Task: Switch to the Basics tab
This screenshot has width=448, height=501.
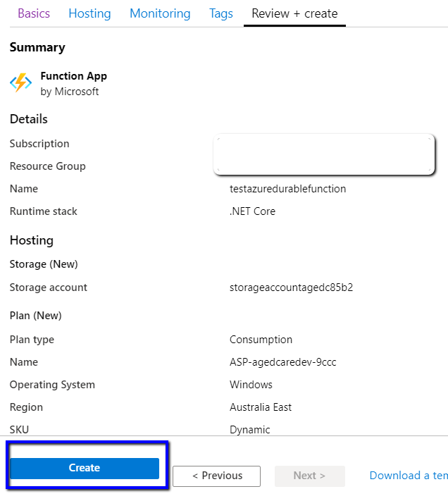Action: [x=34, y=13]
